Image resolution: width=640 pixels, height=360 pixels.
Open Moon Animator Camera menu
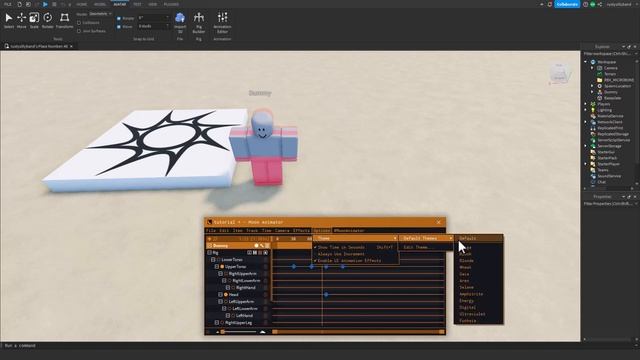pos(282,231)
